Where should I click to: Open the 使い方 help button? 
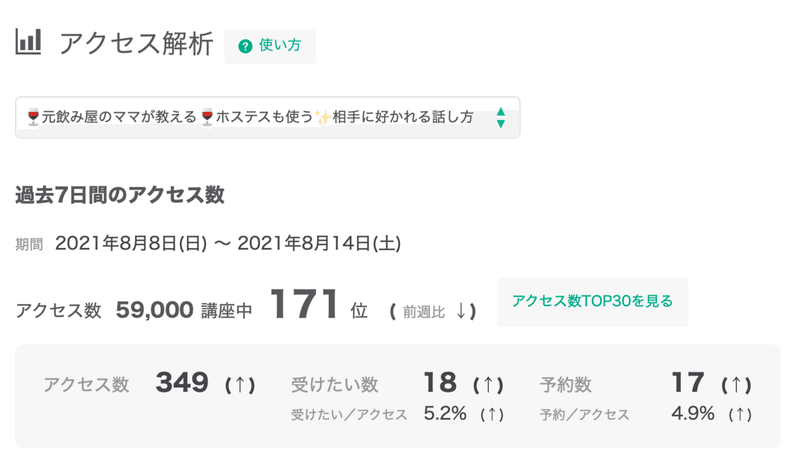point(270,46)
